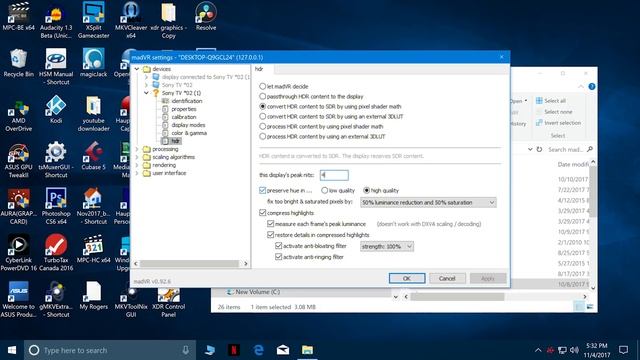Image resolution: width=640 pixels, height=360 pixels.
Task: Launch MKVToolNix GUI desktop icon
Action: click(x=131, y=302)
